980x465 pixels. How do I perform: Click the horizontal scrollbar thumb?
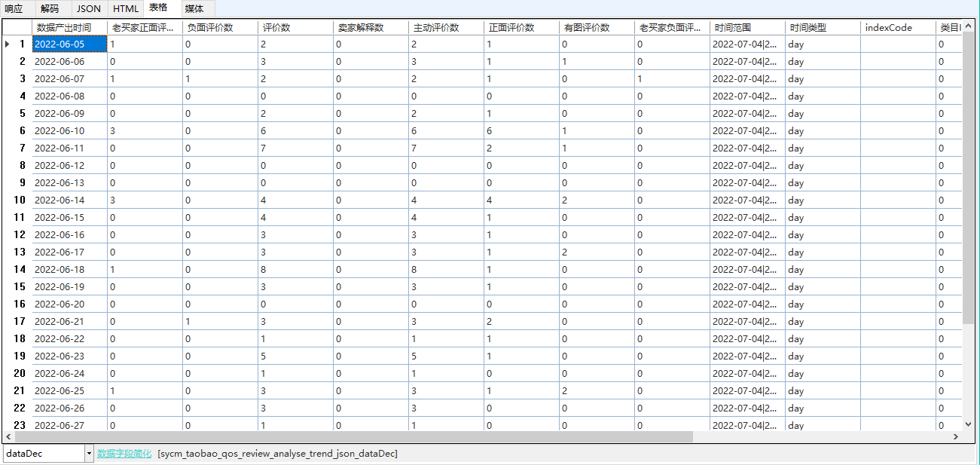pyautogui.click(x=353, y=437)
